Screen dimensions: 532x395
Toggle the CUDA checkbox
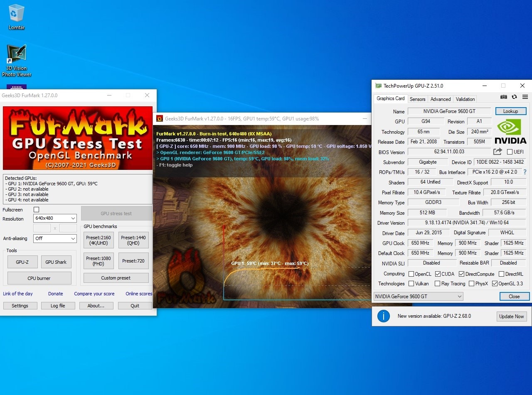pos(438,274)
